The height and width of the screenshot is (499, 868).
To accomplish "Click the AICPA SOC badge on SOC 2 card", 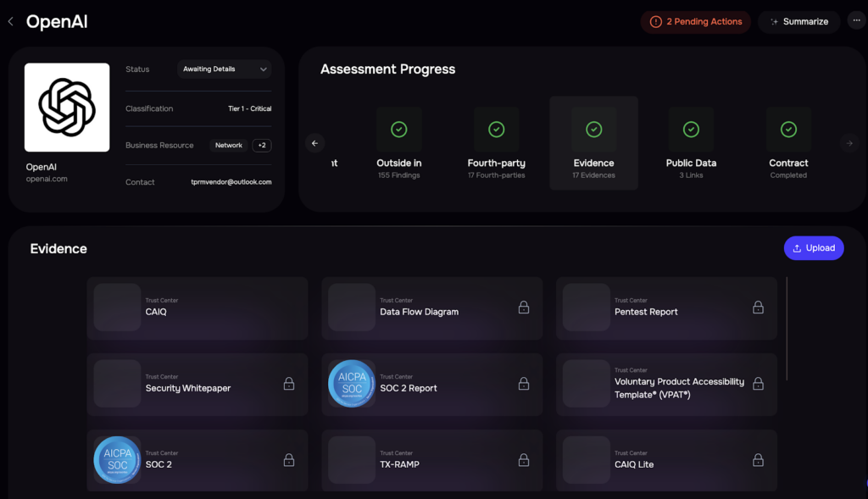I will [117, 460].
